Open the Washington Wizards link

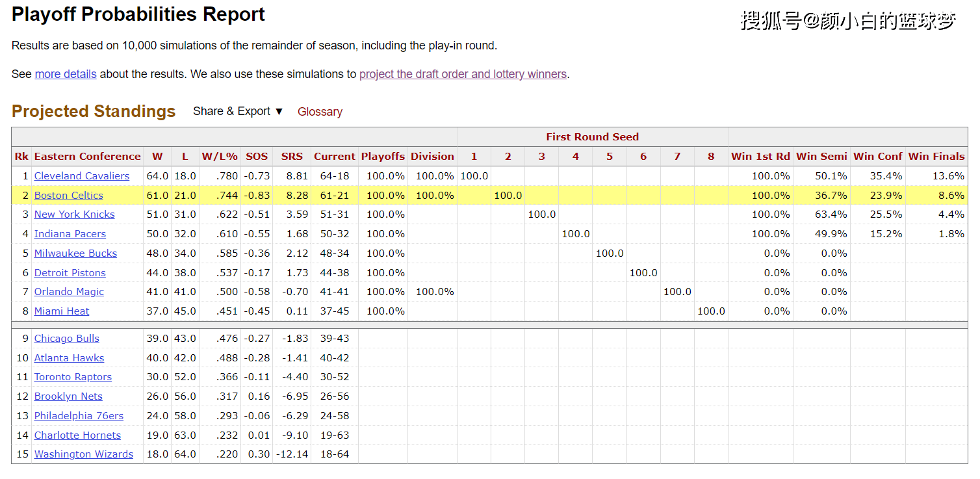pos(84,454)
